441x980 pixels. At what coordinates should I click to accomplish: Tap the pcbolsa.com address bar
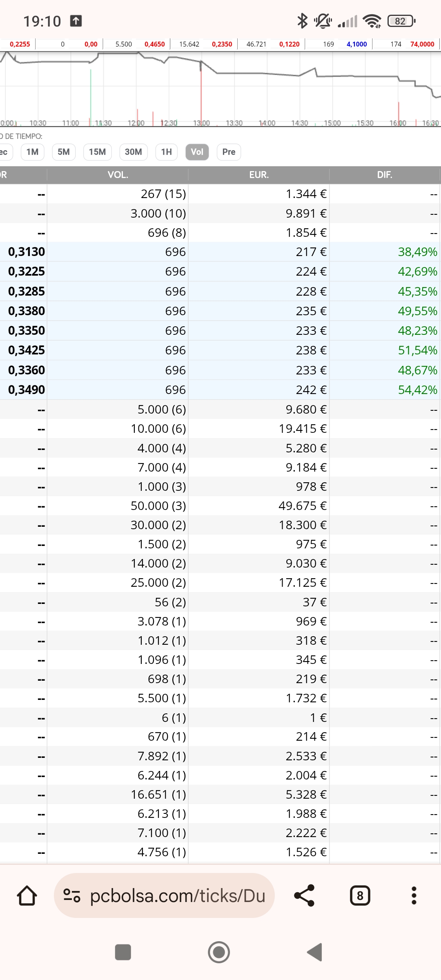[x=164, y=895]
